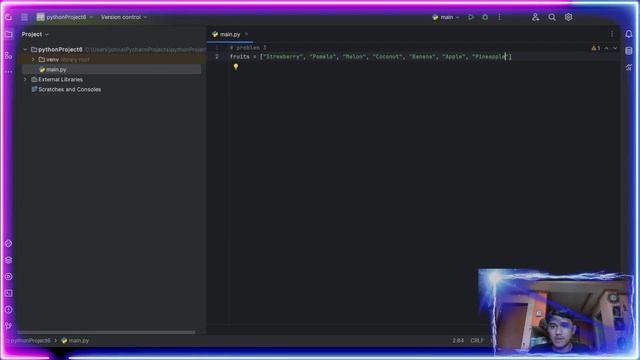Expand the venv folder
This screenshot has width=640, height=360.
click(x=33, y=60)
